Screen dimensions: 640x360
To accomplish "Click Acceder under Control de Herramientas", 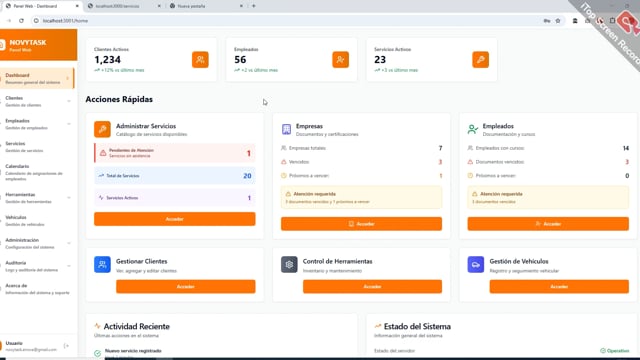I will (x=372, y=287).
